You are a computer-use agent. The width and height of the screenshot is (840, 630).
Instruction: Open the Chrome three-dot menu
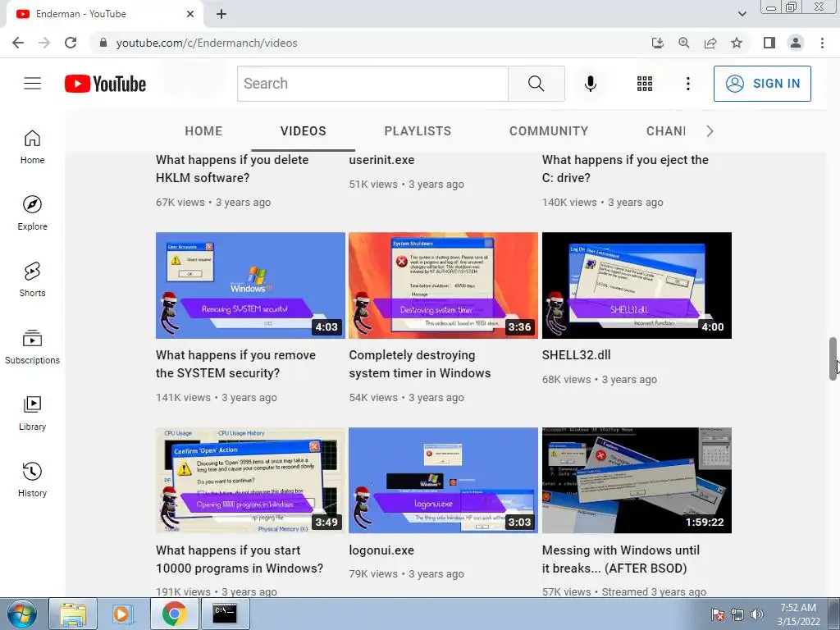pos(822,43)
